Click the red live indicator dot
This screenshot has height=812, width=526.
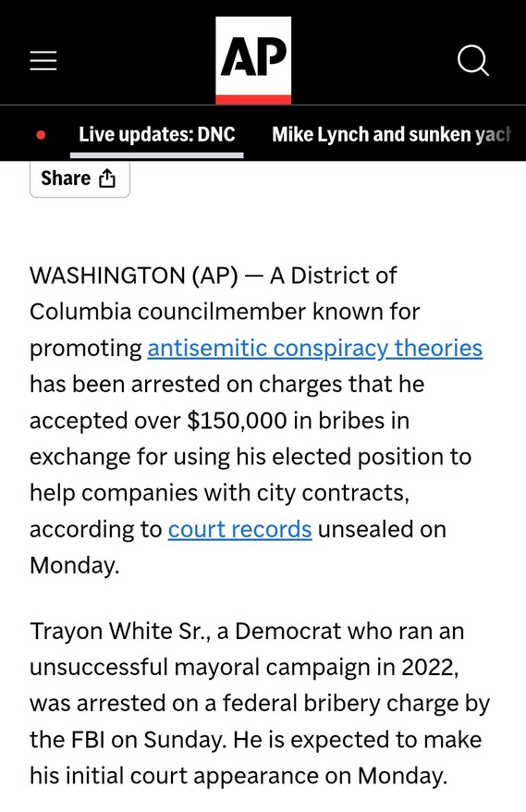click(41, 136)
